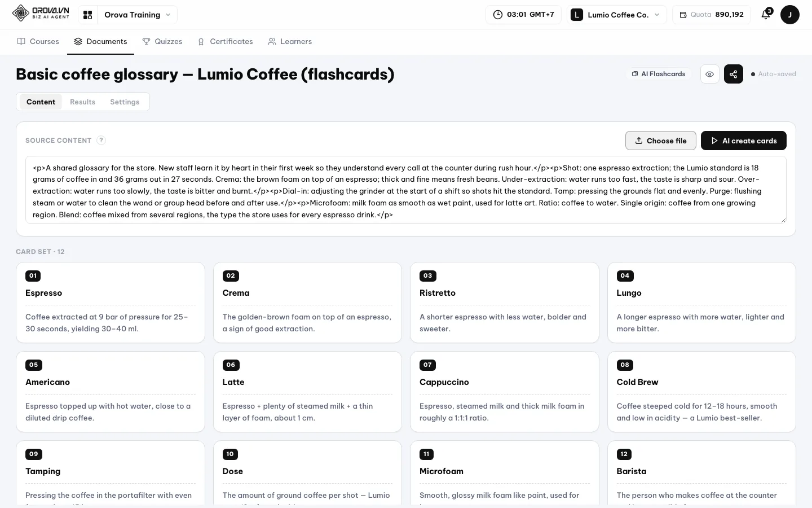Open the Quizzes tab
The height and width of the screenshot is (508, 812).
(162, 42)
